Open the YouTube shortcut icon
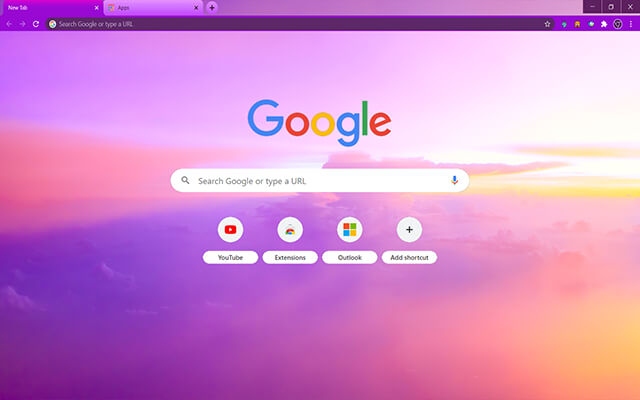 (230, 229)
